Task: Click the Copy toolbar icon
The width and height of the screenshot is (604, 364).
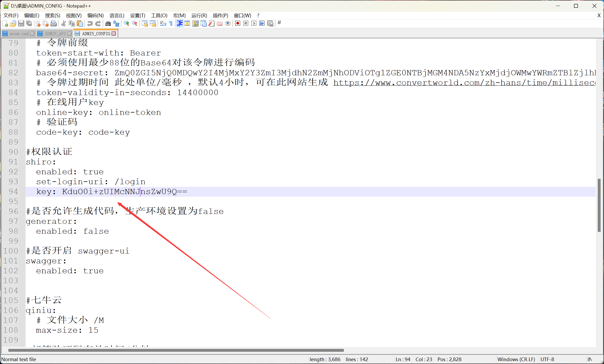Action: [71, 24]
